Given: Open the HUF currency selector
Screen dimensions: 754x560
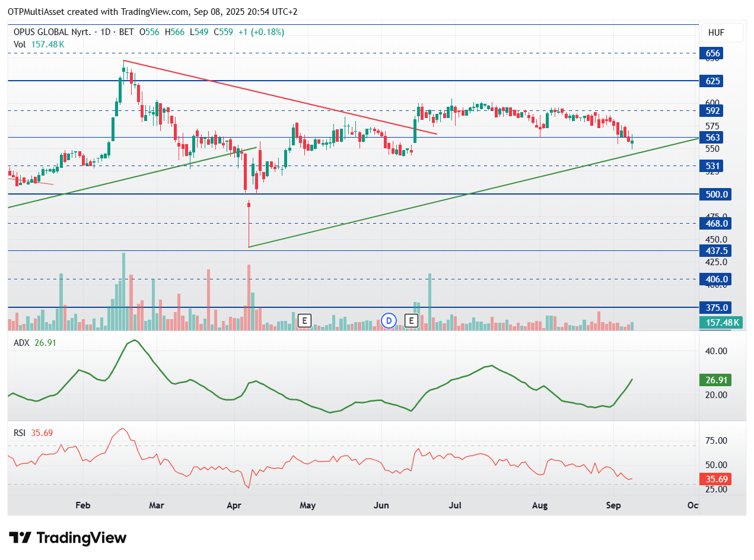Looking at the screenshot, I should tap(721, 33).
